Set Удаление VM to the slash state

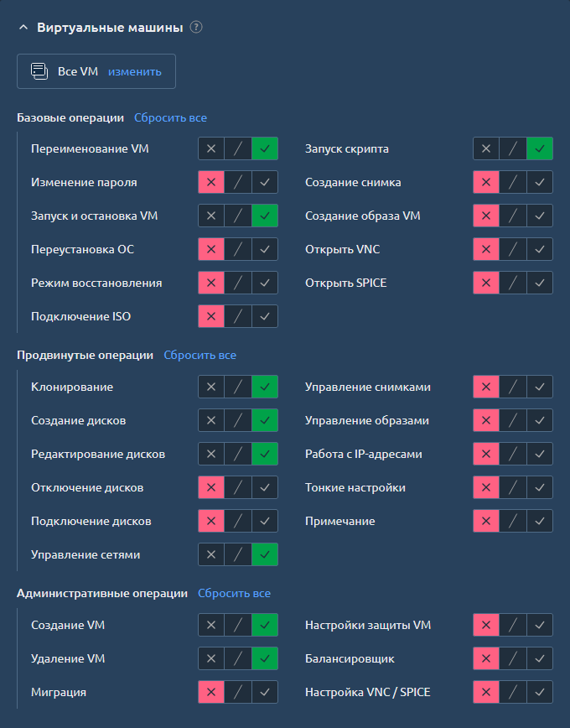click(x=238, y=658)
